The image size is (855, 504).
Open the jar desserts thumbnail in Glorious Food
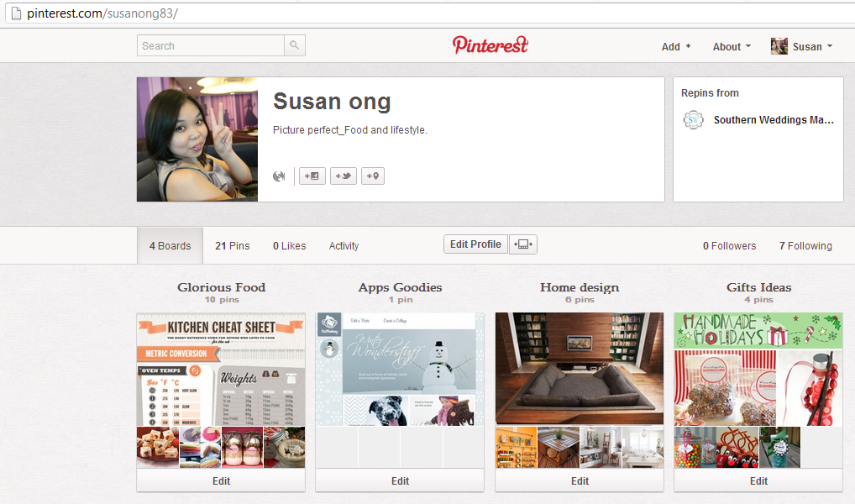pyautogui.click(x=242, y=447)
